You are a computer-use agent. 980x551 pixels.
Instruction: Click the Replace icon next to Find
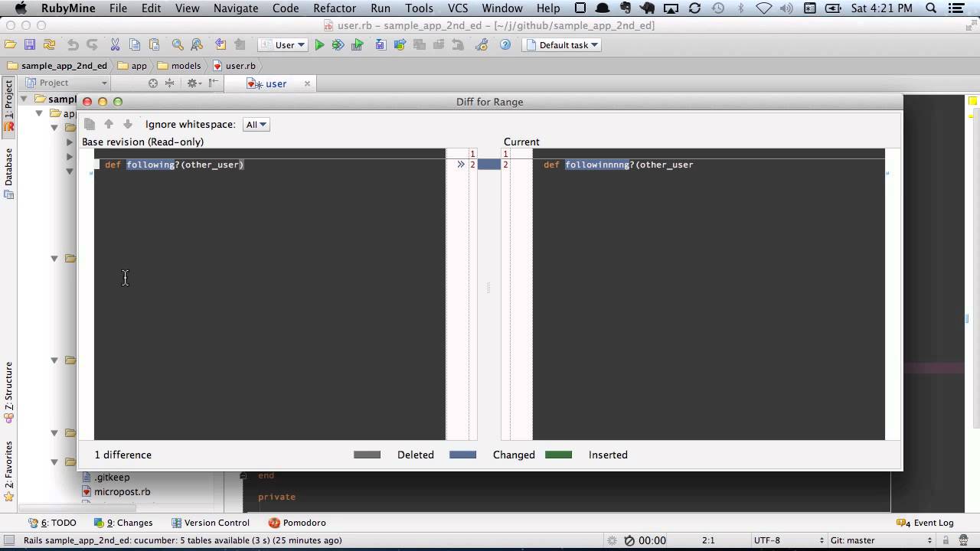(x=197, y=45)
